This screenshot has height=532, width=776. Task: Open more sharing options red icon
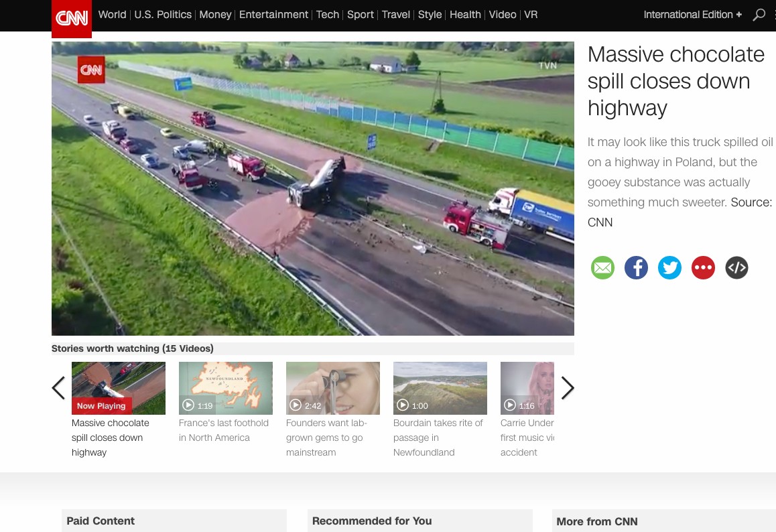click(703, 268)
